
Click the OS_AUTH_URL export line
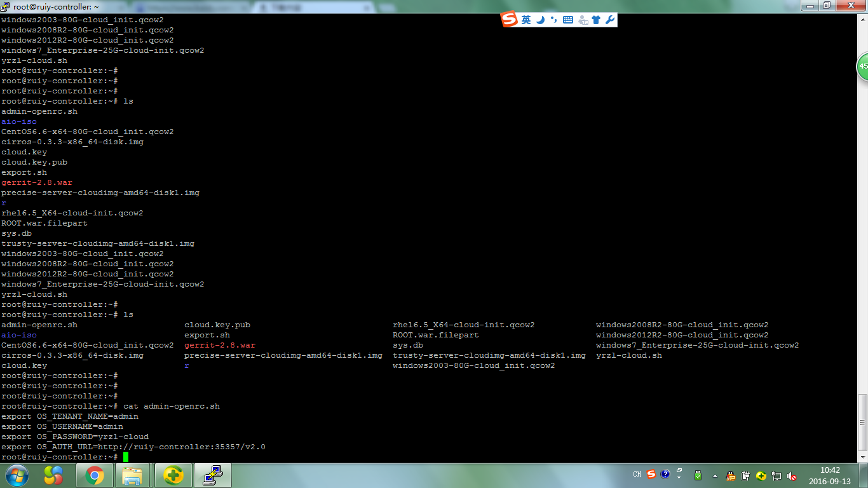[x=133, y=447]
